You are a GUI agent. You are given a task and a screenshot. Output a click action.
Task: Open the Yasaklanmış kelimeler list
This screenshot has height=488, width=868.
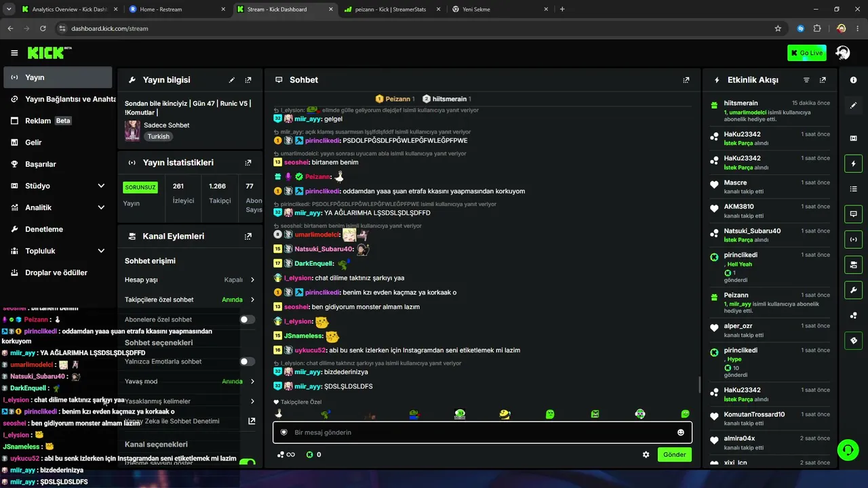[190, 401]
